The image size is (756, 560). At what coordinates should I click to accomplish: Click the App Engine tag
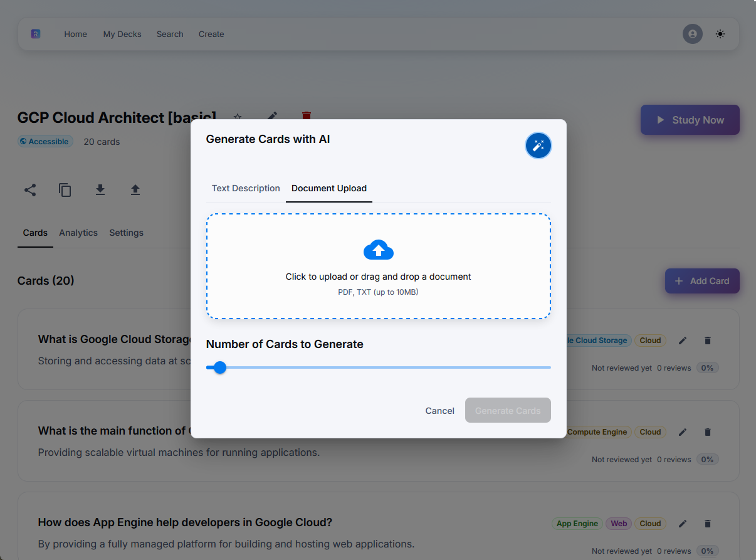click(577, 524)
